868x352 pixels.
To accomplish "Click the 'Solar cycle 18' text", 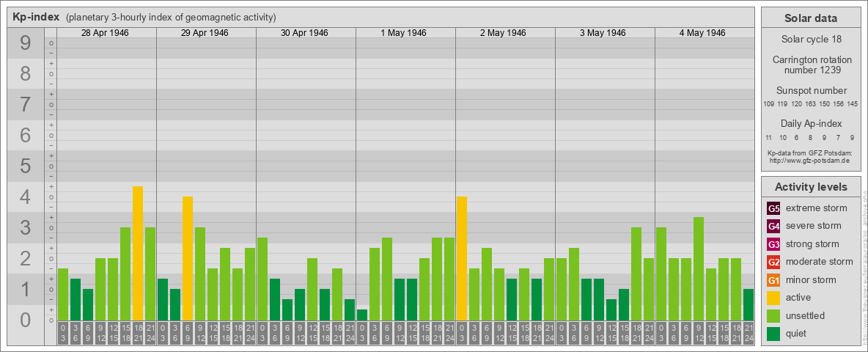I will click(811, 40).
